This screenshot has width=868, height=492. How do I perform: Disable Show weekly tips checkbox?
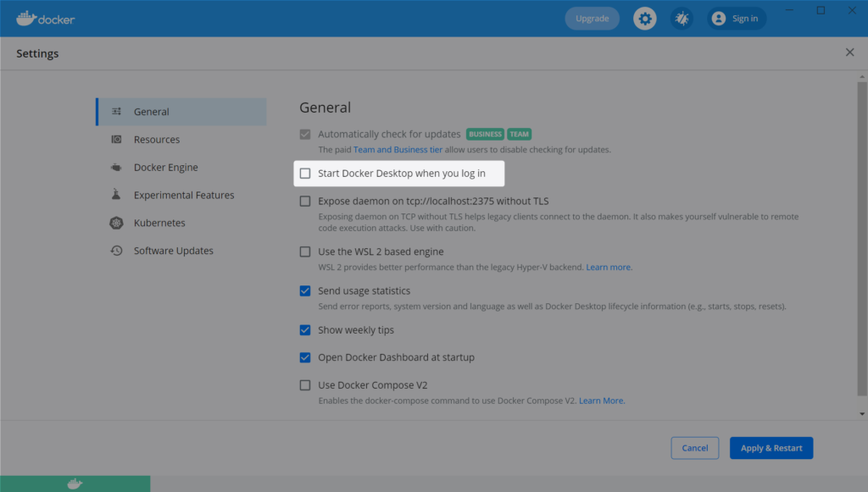coord(305,330)
